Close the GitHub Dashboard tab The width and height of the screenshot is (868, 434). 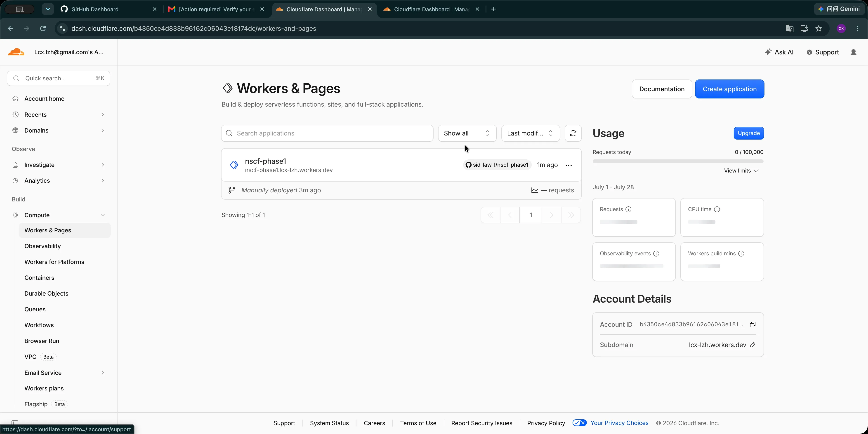coord(155,9)
